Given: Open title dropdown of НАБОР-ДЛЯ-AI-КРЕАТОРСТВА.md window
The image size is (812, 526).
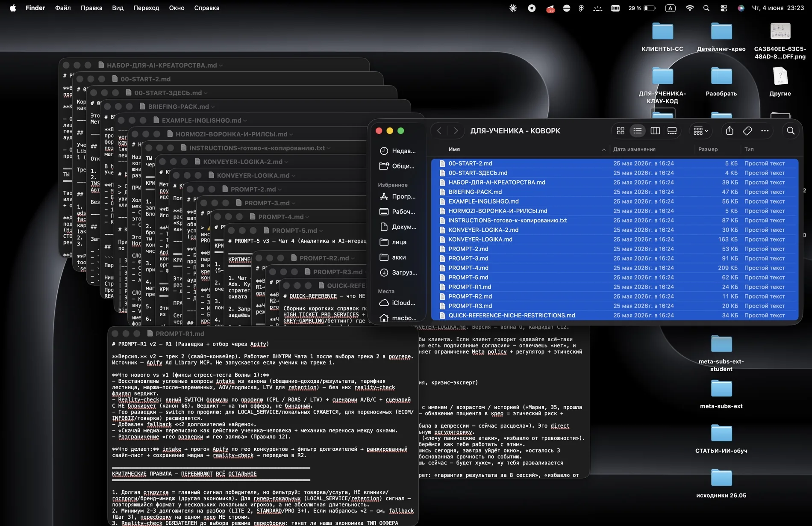Looking at the screenshot, I should point(221,65).
